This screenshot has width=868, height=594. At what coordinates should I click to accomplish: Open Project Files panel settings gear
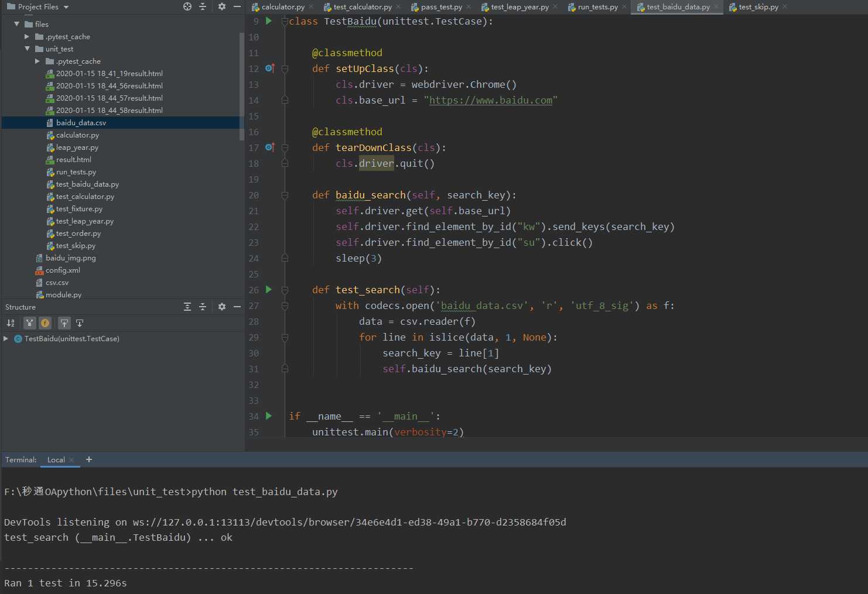[222, 6]
